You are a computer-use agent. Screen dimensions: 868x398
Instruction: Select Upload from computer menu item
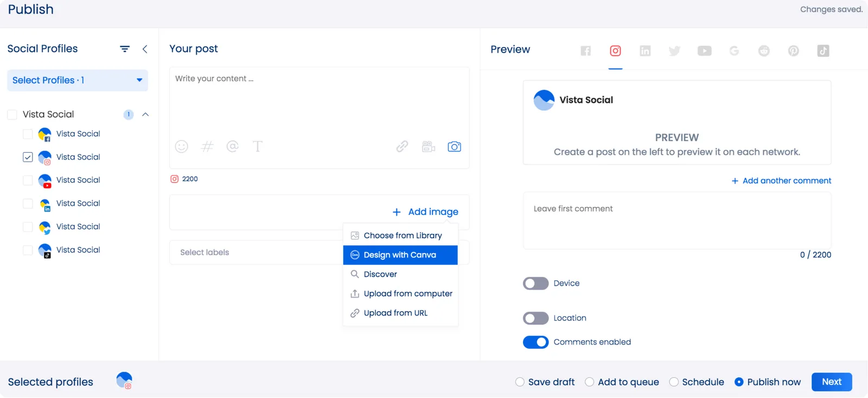point(407,294)
